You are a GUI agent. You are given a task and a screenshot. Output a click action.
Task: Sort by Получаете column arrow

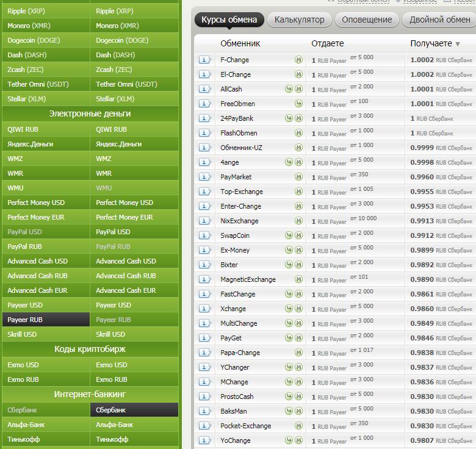pos(458,45)
